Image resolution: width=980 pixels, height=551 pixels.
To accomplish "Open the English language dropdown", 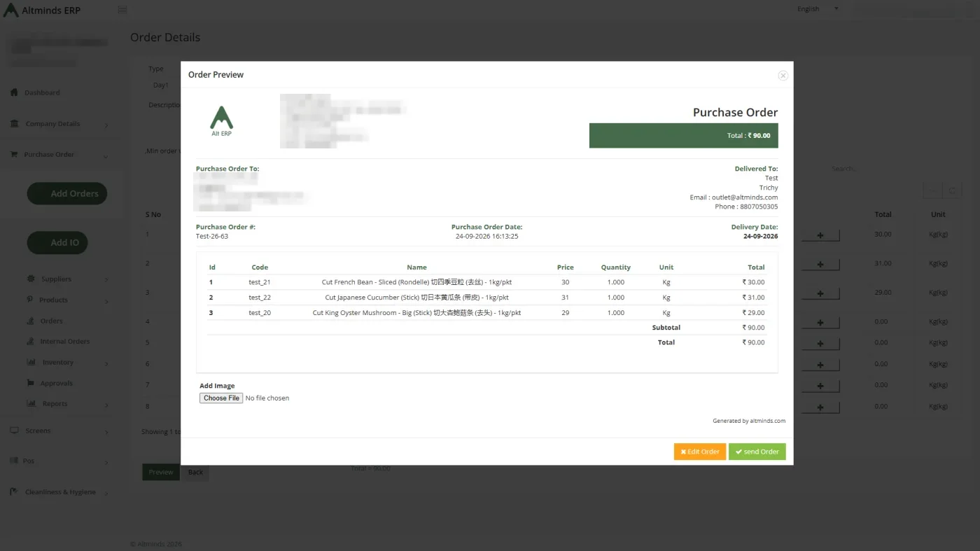I will click(818, 9).
